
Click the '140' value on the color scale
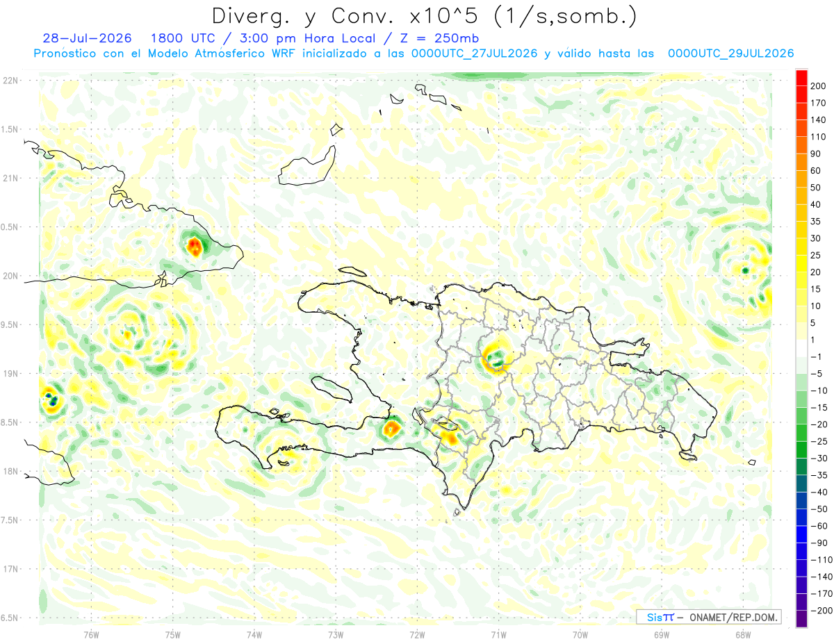coord(818,119)
